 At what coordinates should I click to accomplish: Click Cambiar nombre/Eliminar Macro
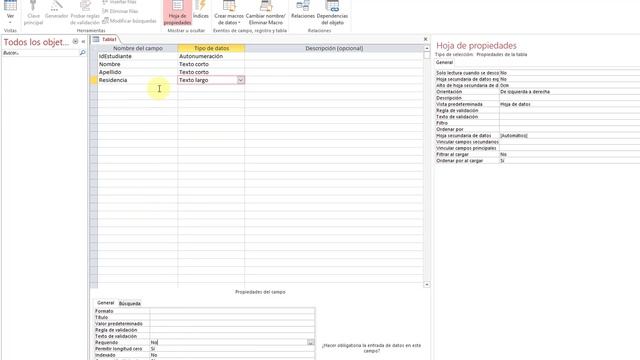(266, 13)
